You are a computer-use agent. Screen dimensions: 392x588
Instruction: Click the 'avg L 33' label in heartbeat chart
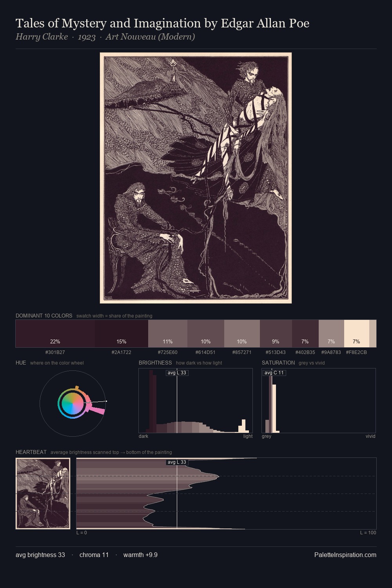tap(177, 462)
